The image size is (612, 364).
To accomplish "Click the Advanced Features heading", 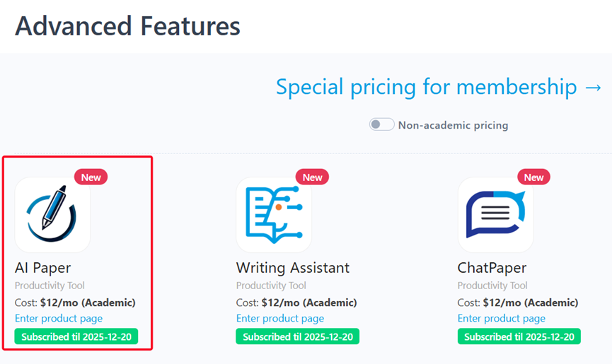I will click(x=127, y=26).
